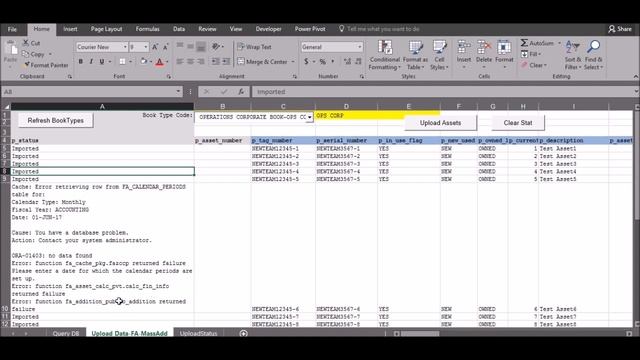Click the Share button
Screen dimensions: 640x360
(x=620, y=29)
